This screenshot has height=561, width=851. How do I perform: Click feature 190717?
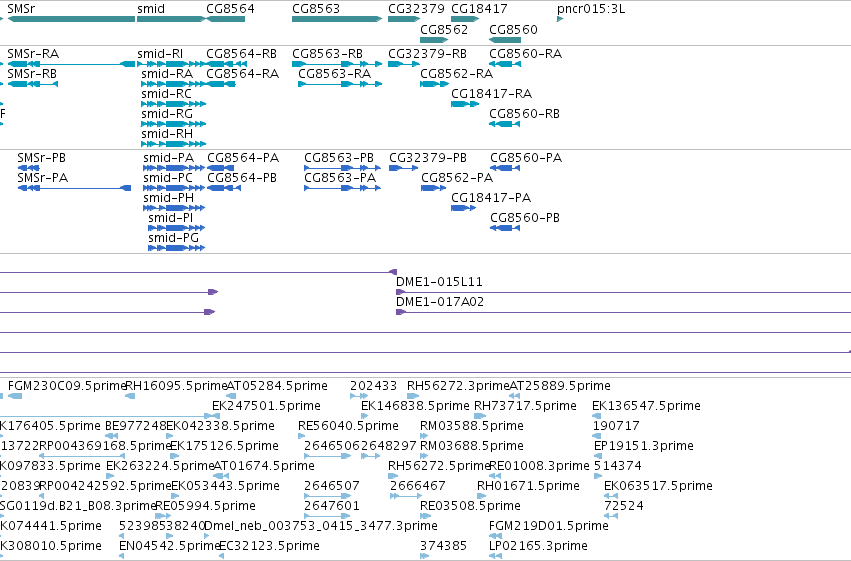point(617,426)
